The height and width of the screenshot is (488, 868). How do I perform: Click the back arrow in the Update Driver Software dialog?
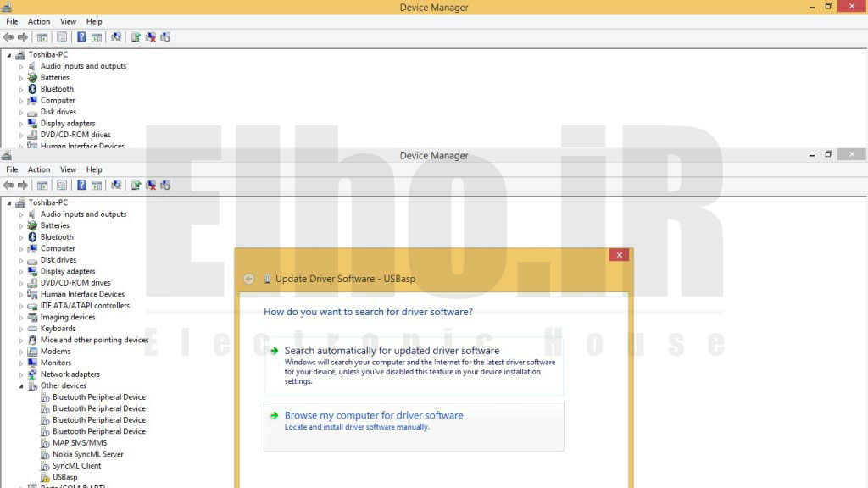point(248,279)
